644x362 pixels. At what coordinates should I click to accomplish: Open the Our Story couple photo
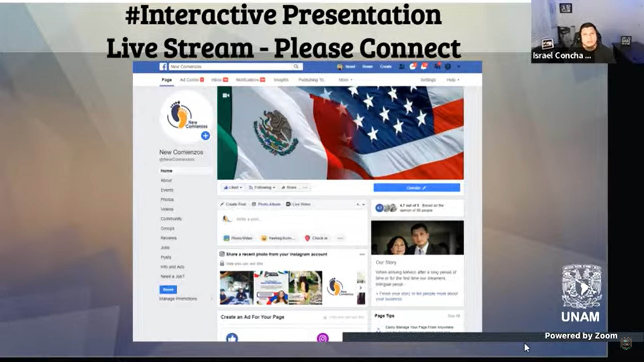(417, 238)
